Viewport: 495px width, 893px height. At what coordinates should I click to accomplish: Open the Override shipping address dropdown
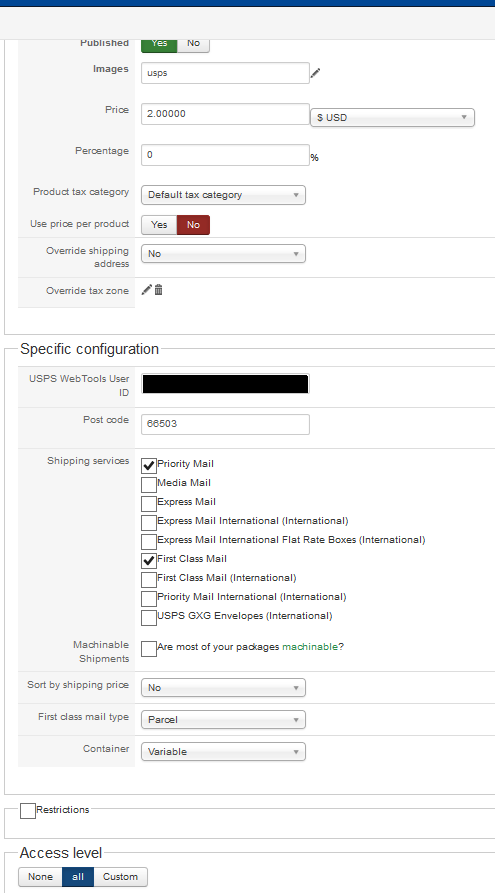click(x=223, y=254)
